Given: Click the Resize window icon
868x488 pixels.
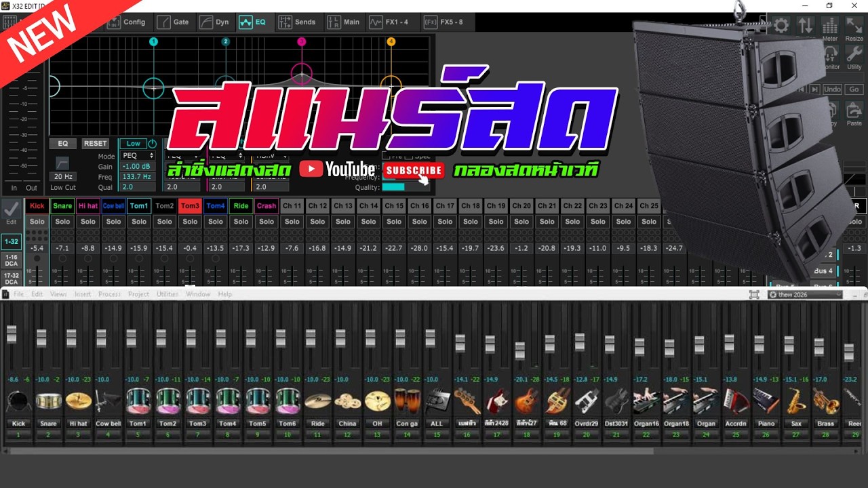Looking at the screenshot, I should click(854, 26).
